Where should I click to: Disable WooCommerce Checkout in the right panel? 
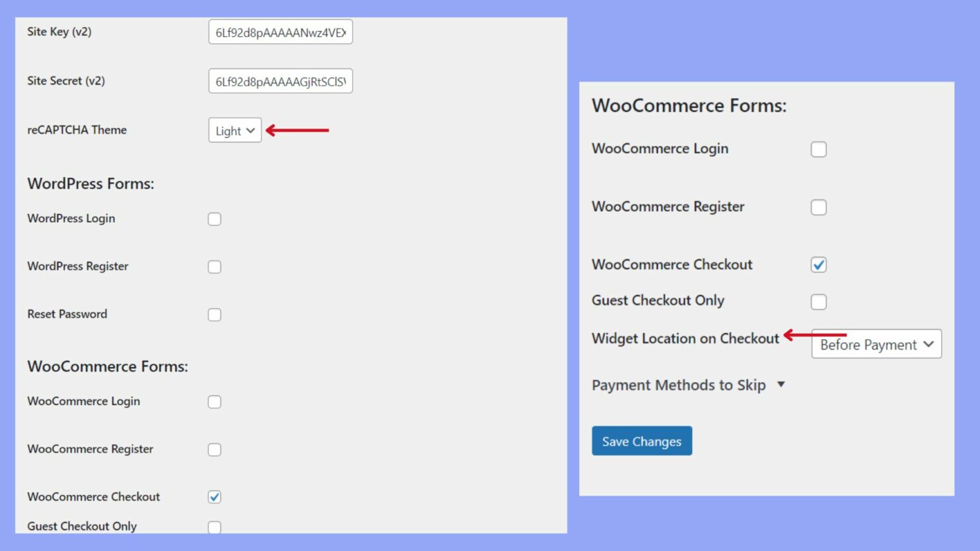(818, 265)
